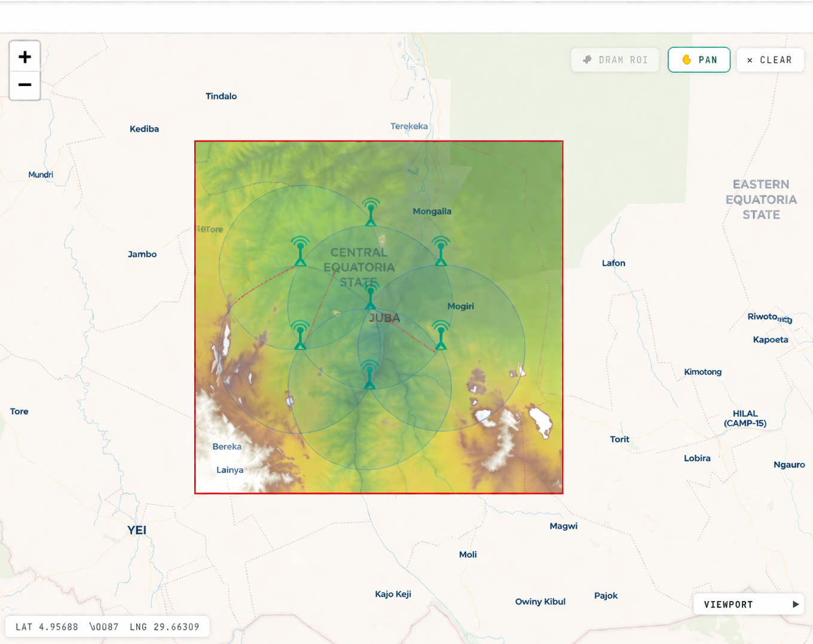Select the antenna tower just below Mogiri

point(441,335)
